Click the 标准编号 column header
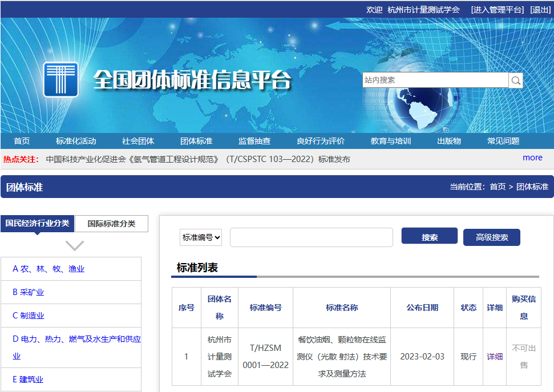This screenshot has width=554, height=392. (x=266, y=308)
